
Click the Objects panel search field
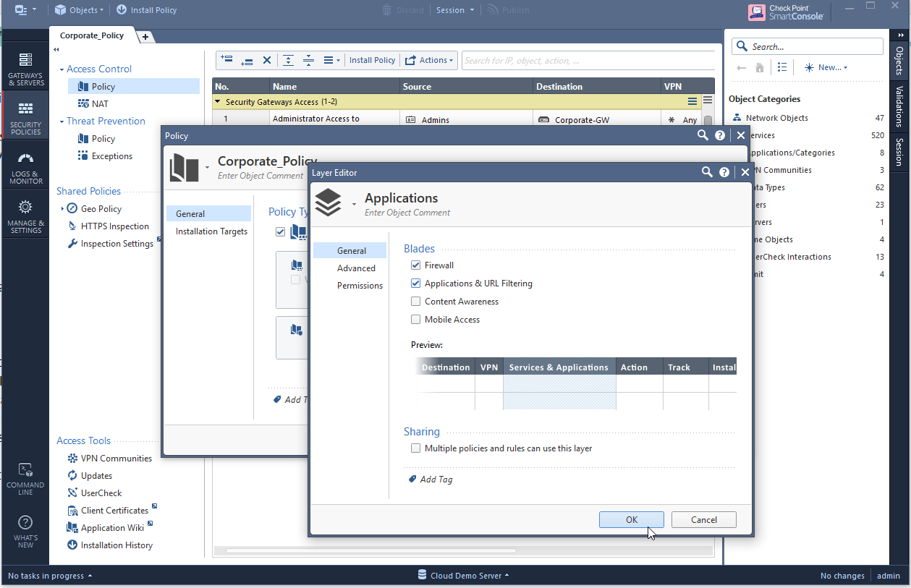(x=808, y=46)
